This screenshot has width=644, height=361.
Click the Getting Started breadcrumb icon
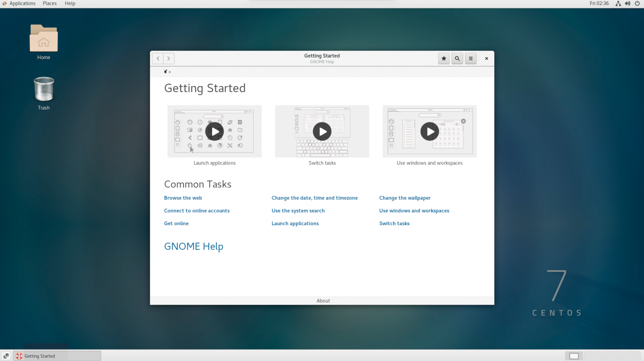166,71
